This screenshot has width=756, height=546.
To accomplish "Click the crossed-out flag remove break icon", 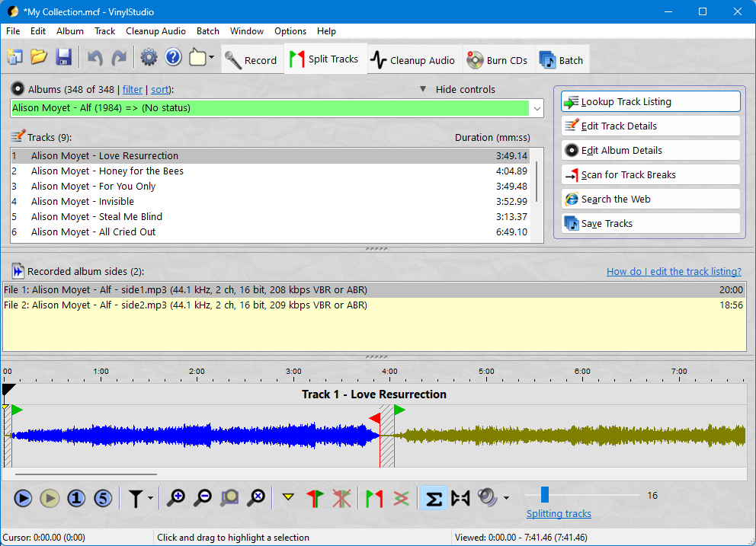I will point(342,498).
